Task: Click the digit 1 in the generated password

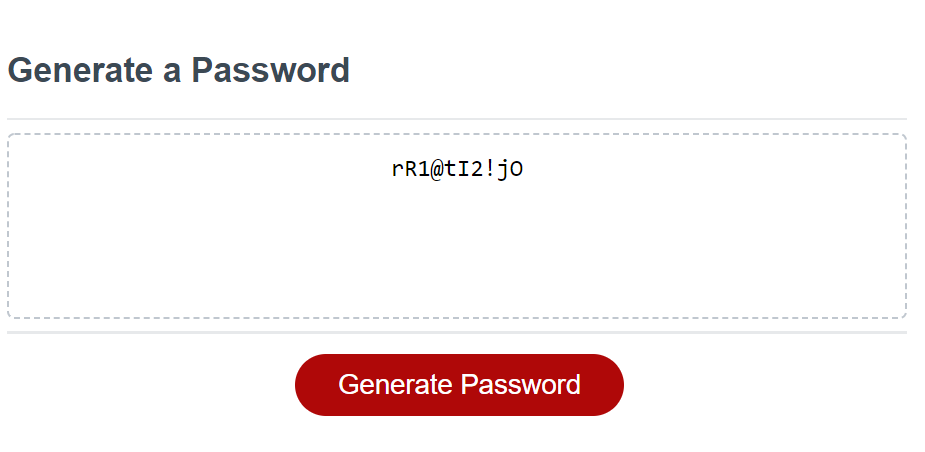Action: (424, 169)
